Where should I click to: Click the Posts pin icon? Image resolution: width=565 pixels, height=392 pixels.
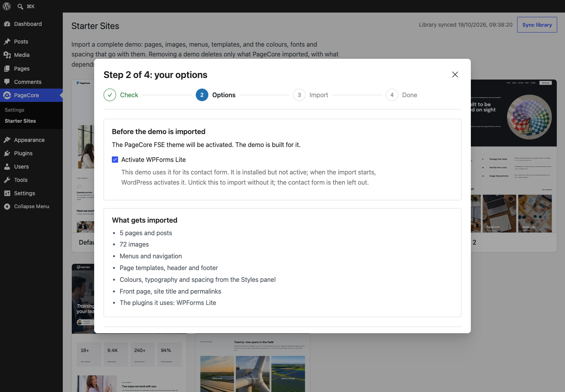point(7,42)
